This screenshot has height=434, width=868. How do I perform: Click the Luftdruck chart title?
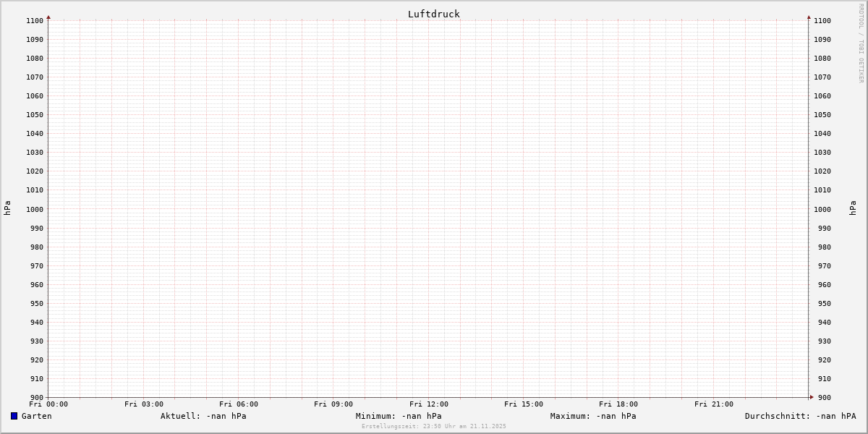pos(433,14)
